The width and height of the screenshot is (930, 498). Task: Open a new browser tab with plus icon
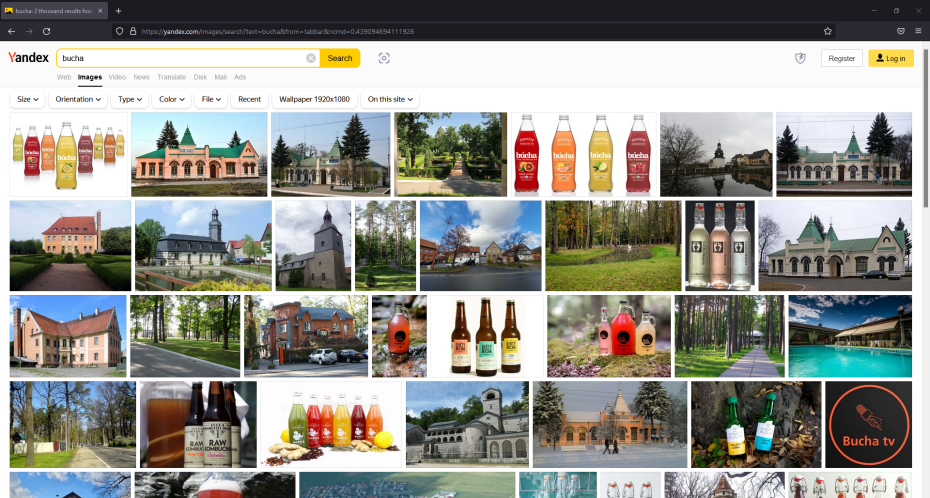[x=118, y=10]
